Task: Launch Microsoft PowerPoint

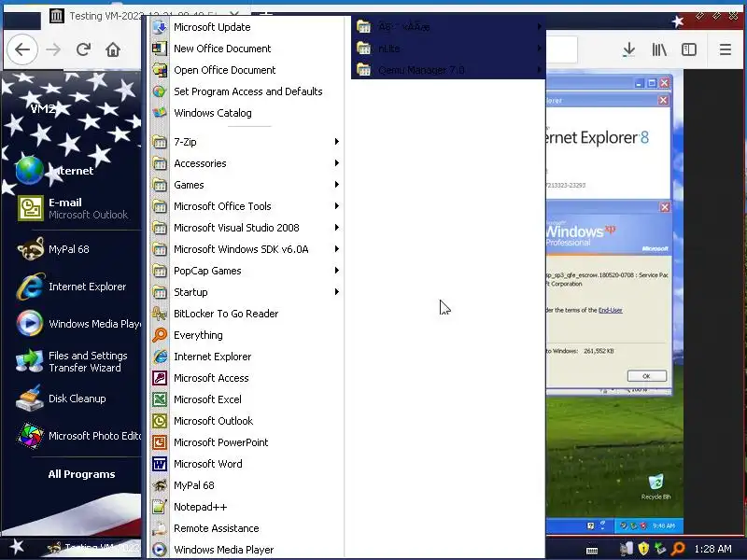Action: click(x=246, y=441)
